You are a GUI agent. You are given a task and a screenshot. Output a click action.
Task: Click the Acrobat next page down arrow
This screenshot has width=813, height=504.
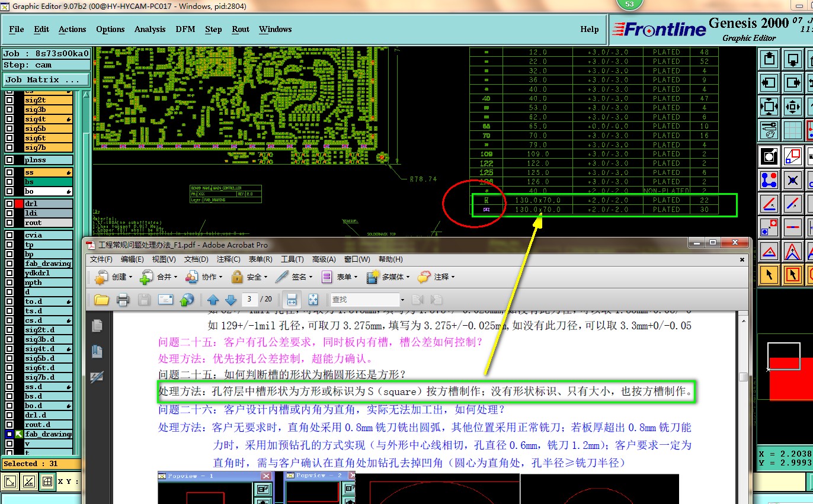231,300
